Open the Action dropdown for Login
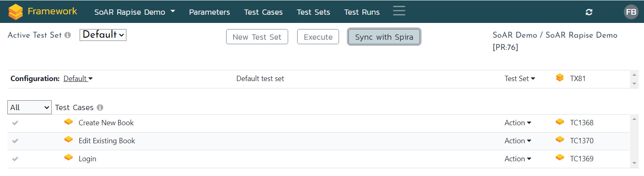The width and height of the screenshot is (644, 176). (x=518, y=159)
